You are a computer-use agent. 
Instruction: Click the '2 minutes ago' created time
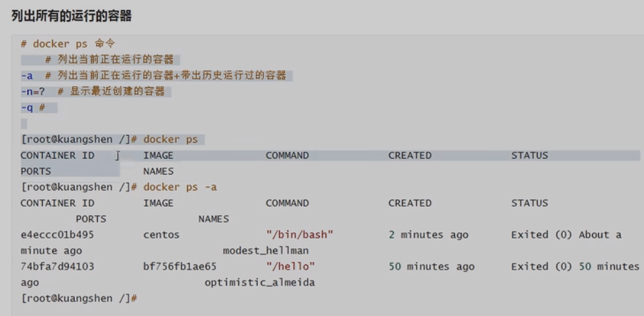pos(428,235)
